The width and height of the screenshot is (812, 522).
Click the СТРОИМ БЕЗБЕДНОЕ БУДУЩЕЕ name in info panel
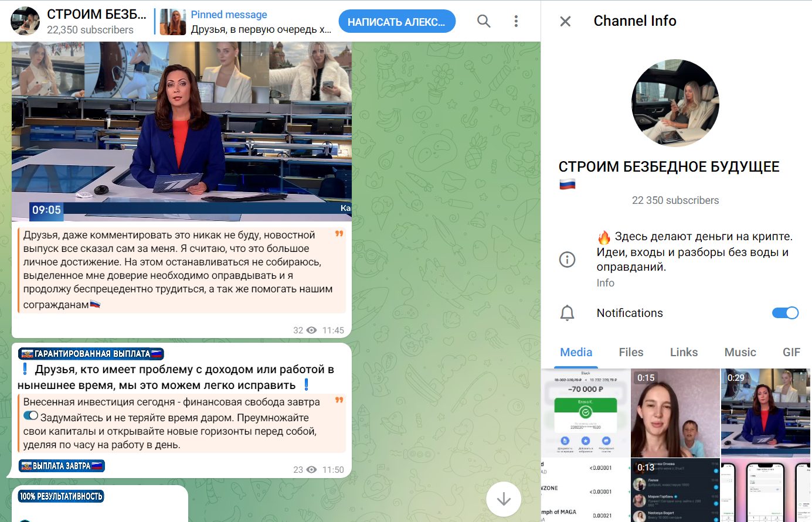click(669, 167)
